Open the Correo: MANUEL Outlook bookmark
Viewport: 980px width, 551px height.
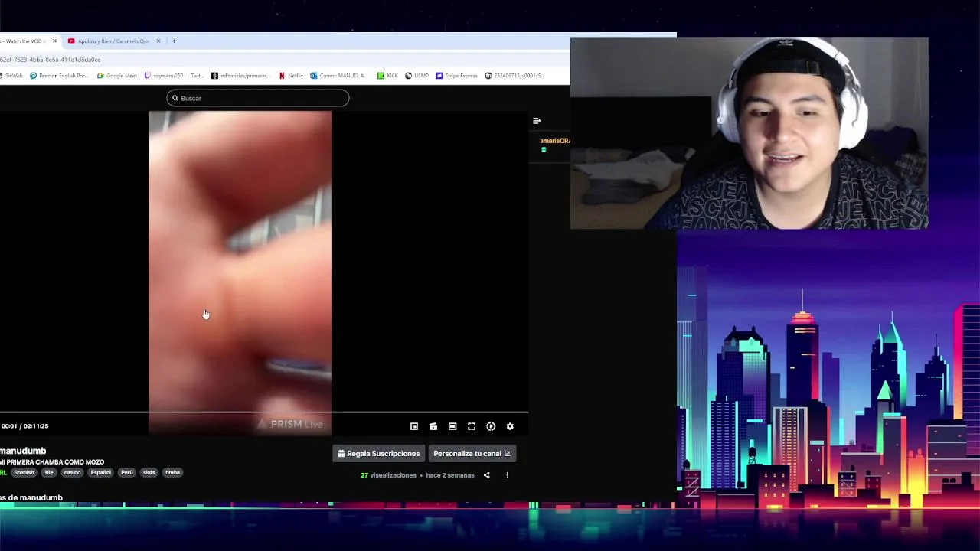point(339,76)
